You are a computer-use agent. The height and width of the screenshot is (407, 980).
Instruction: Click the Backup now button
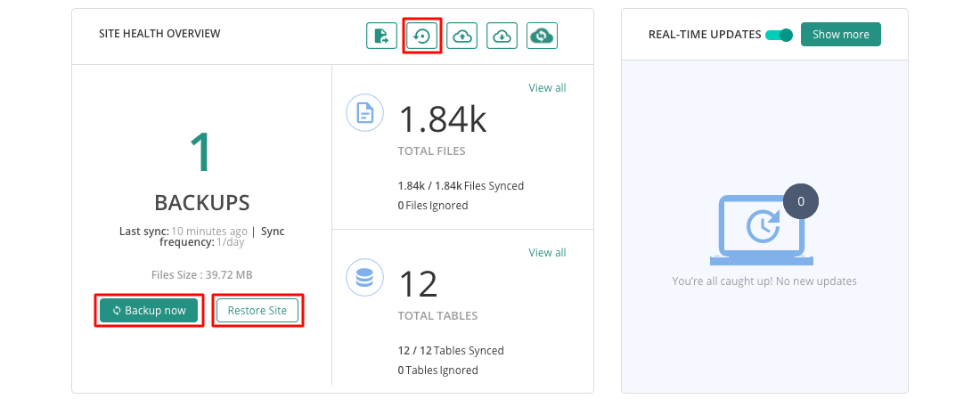pyautogui.click(x=149, y=311)
